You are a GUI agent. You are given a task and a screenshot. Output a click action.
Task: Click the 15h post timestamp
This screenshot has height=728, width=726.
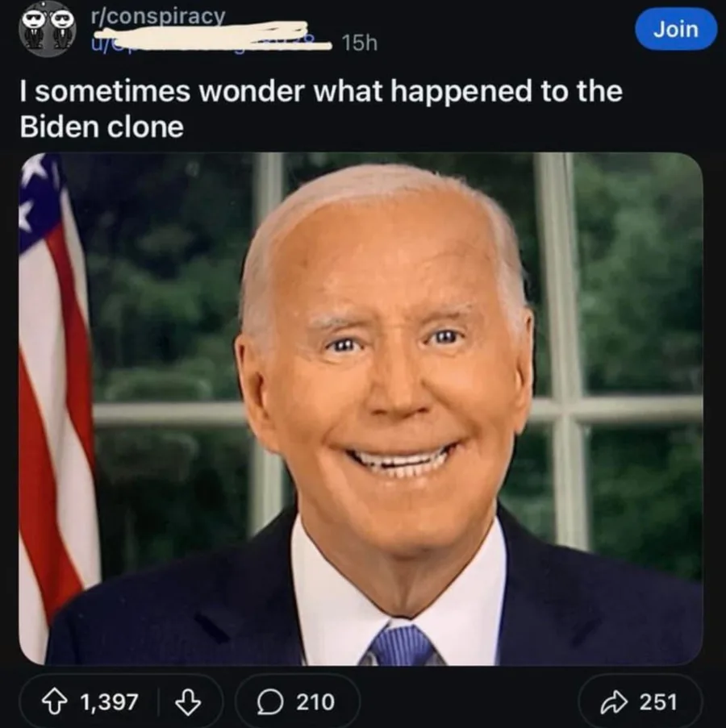pos(359,44)
